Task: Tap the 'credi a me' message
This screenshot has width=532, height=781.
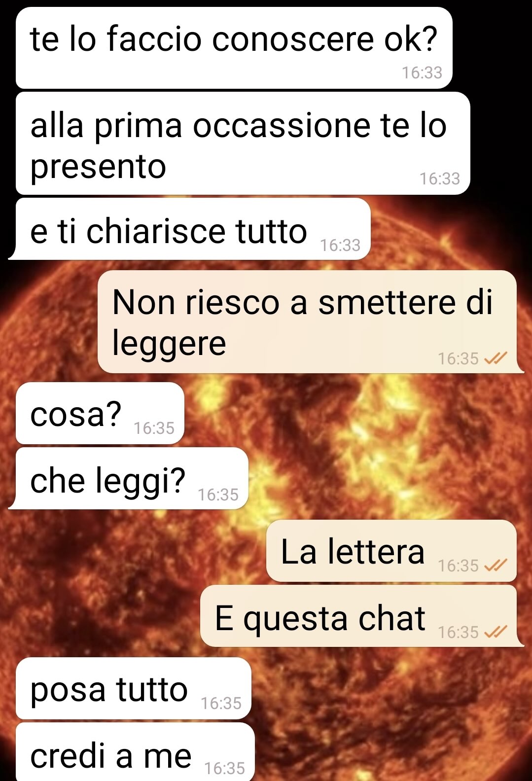Action: pyautogui.click(x=135, y=752)
